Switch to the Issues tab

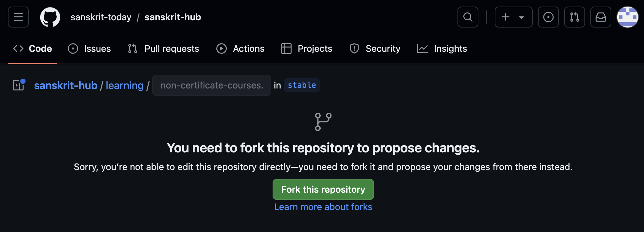[89, 48]
